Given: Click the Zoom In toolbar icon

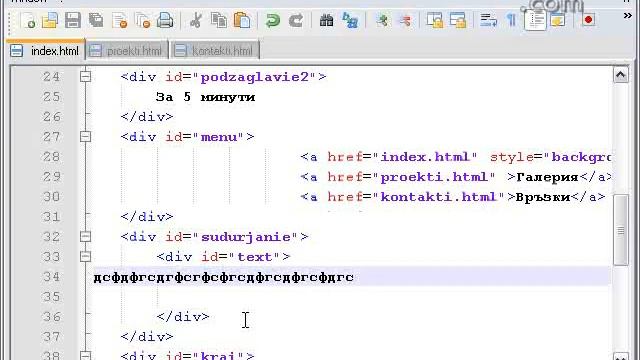Looking at the screenshot, I should [382, 20].
